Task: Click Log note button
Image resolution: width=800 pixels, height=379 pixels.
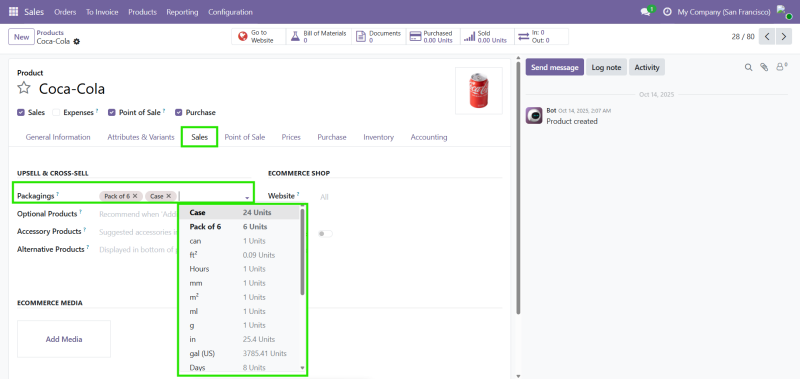Action: click(x=606, y=67)
